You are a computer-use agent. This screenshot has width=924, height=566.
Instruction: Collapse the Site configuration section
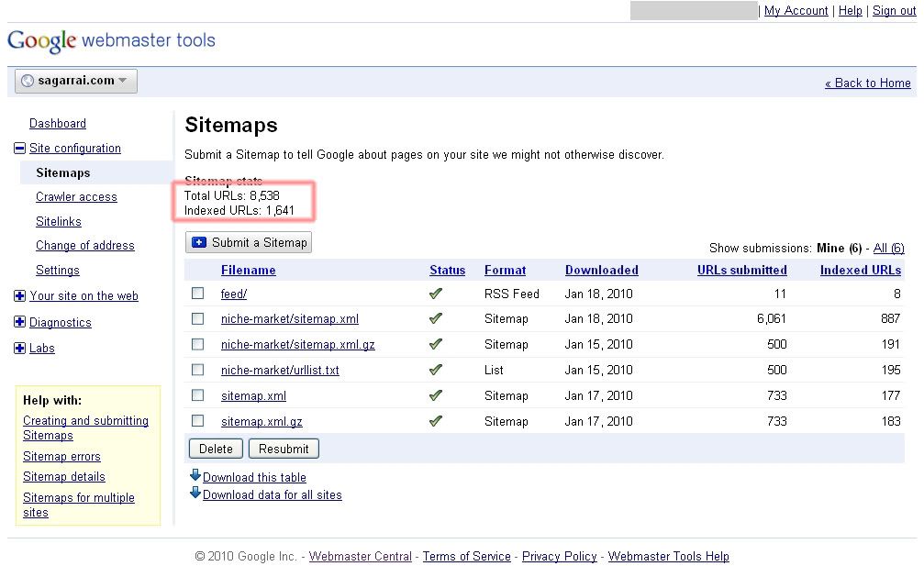point(20,149)
